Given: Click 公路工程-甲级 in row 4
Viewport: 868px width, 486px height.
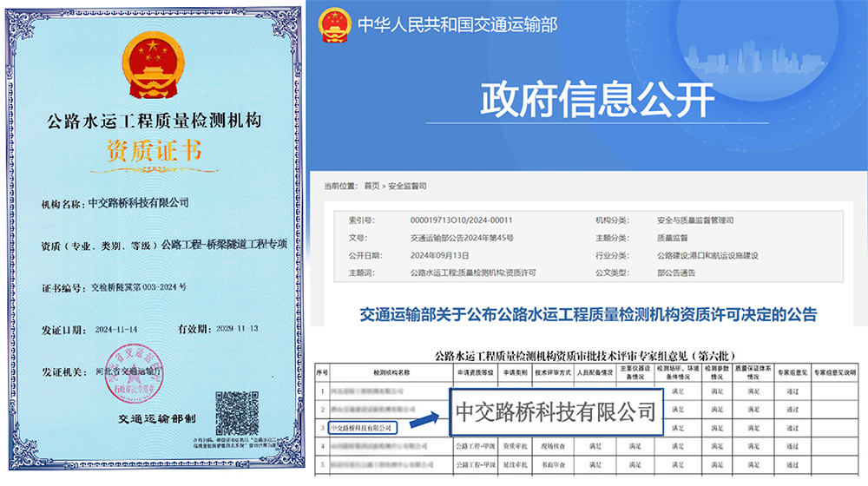Looking at the screenshot, I should (476, 446).
